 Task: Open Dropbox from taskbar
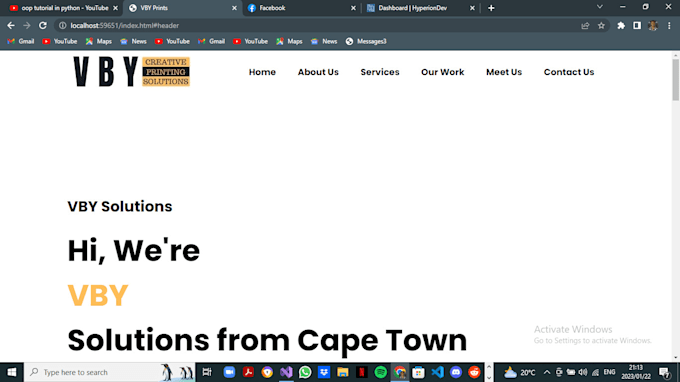click(324, 372)
